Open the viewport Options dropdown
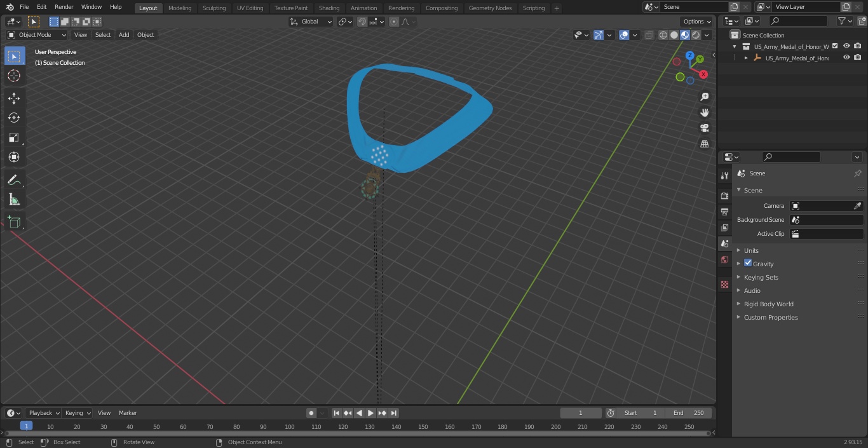The image size is (868, 448). point(698,22)
